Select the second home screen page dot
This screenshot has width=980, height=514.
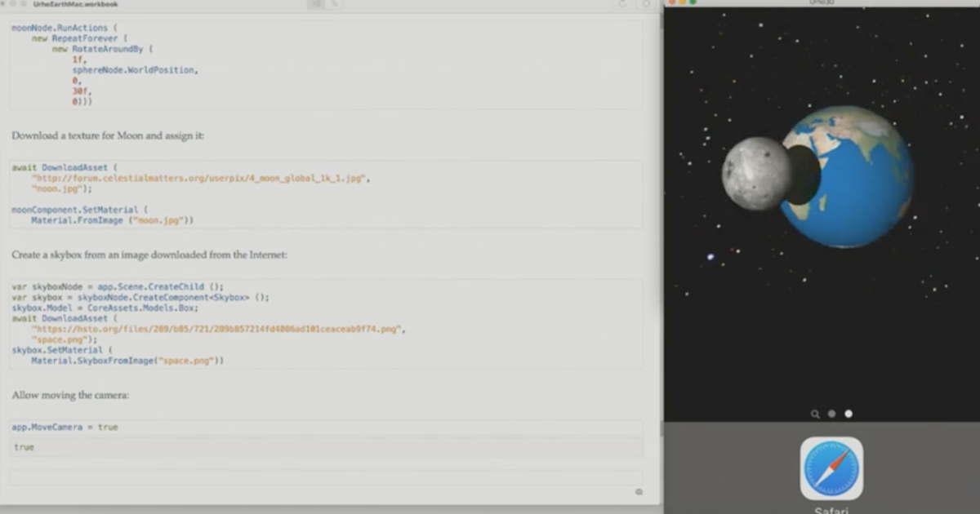(849, 414)
